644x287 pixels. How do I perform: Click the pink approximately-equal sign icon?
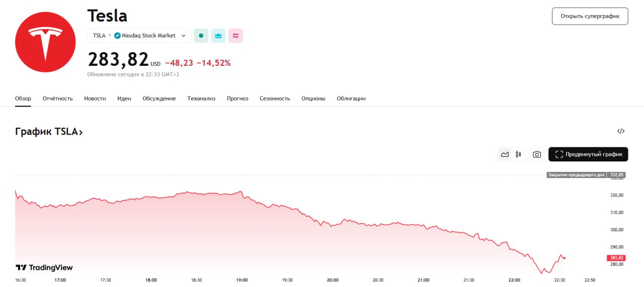[235, 36]
